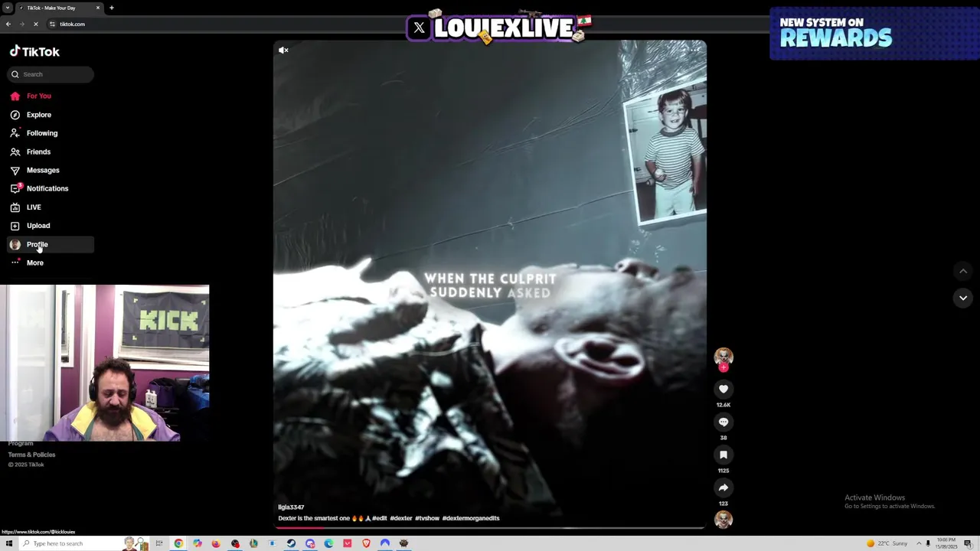Open Discord from the taskbar

click(x=310, y=543)
